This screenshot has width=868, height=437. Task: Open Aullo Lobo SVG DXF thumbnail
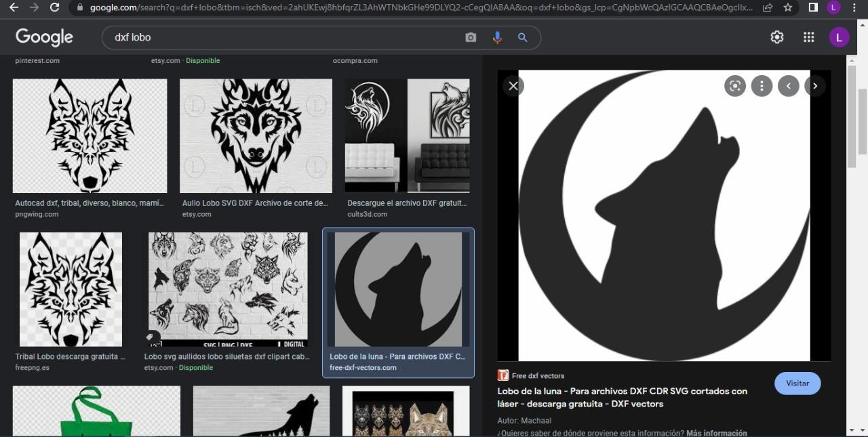[x=256, y=136]
